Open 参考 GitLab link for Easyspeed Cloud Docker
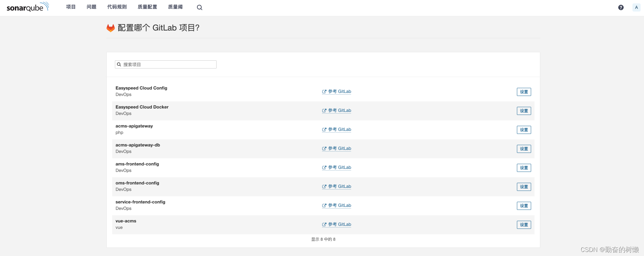The width and height of the screenshot is (644, 256). tap(337, 111)
